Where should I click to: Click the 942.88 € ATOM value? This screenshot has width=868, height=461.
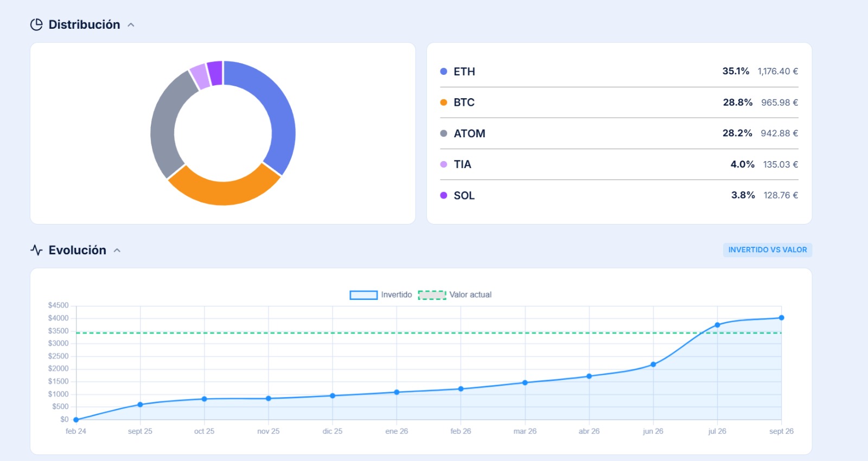[779, 133]
